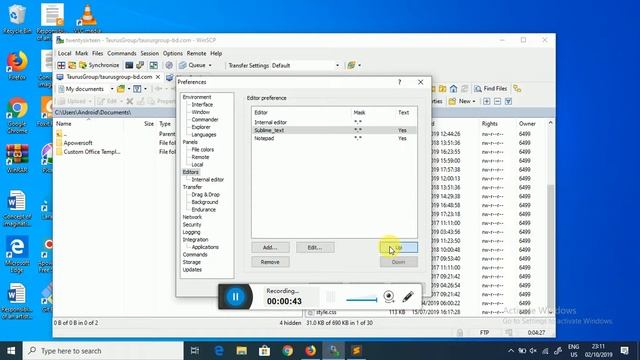
Task: Open the Help menu
Action: coord(216,53)
